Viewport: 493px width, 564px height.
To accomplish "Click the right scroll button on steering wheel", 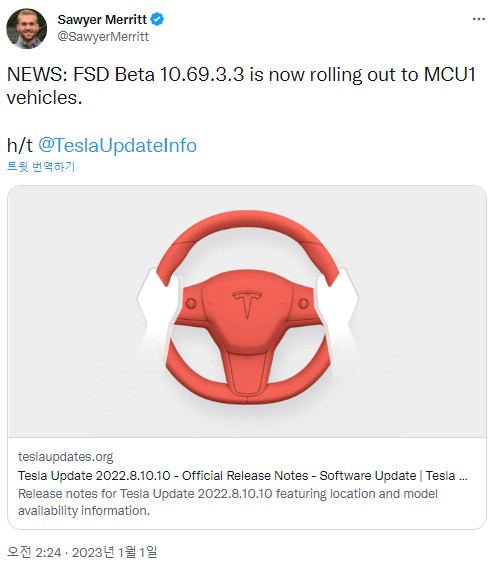I will [303, 303].
